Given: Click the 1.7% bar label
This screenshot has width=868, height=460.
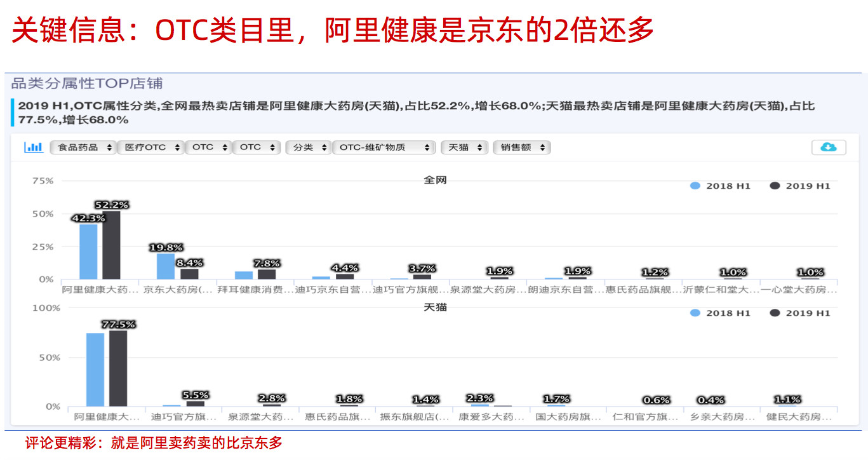Looking at the screenshot, I should tap(556, 399).
